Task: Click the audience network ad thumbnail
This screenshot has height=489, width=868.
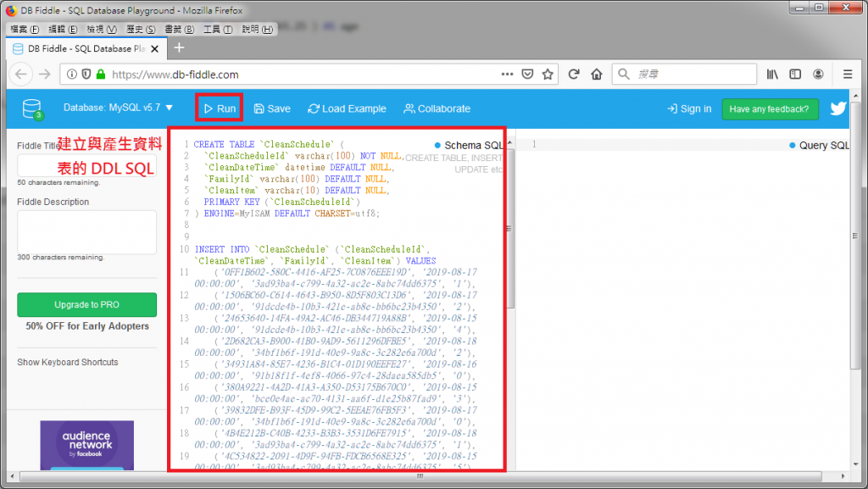Action: tap(87, 445)
